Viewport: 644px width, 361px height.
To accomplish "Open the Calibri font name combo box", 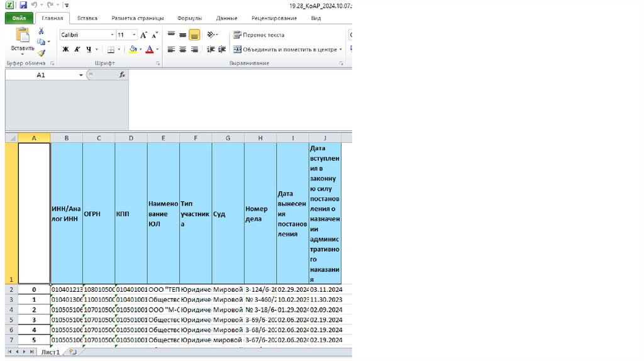I will click(x=87, y=35).
